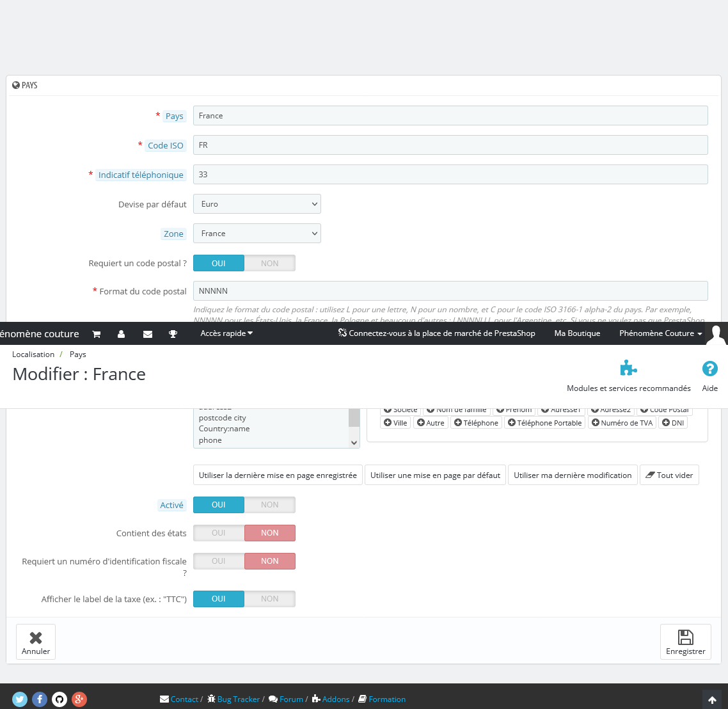Visit the Twitter page via footer icon
Screen dimensions: 728x709
coord(19,699)
